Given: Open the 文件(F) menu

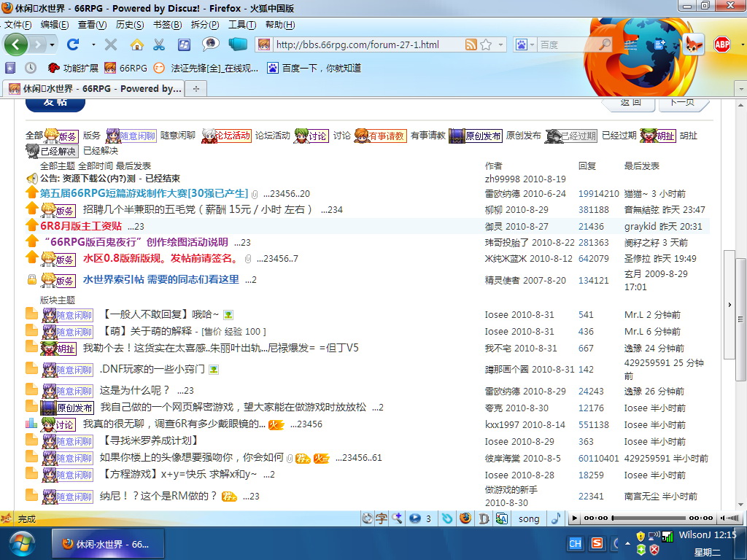Looking at the screenshot, I should [18, 25].
